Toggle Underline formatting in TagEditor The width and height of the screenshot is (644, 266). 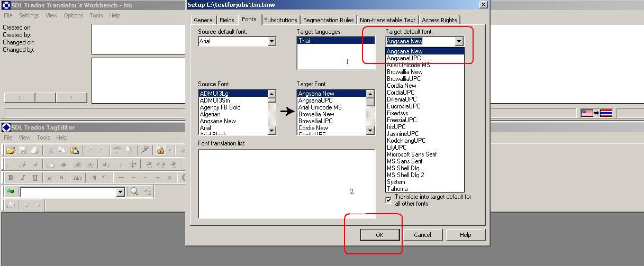pos(35,178)
